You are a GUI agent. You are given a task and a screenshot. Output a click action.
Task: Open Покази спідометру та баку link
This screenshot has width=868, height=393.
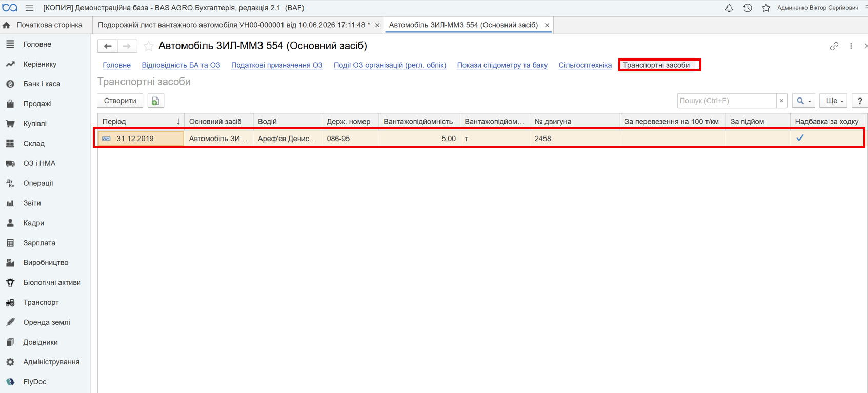502,65
